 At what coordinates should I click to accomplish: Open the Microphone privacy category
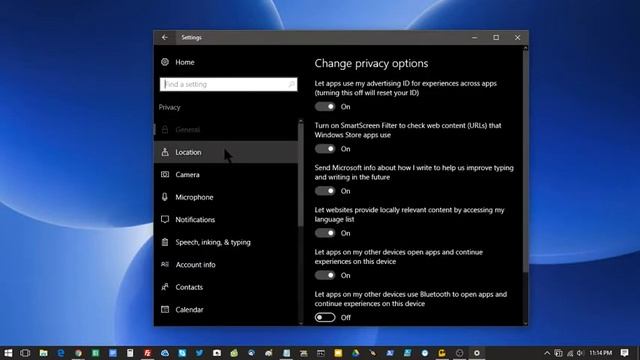click(x=226, y=197)
